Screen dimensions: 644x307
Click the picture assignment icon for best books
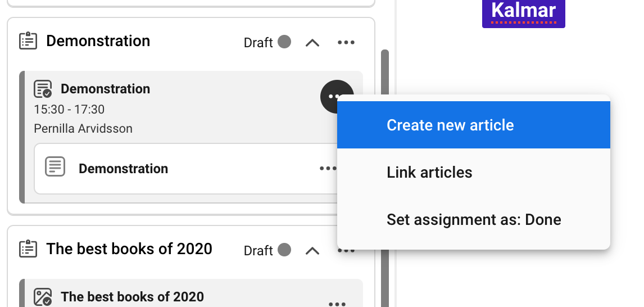(43, 296)
